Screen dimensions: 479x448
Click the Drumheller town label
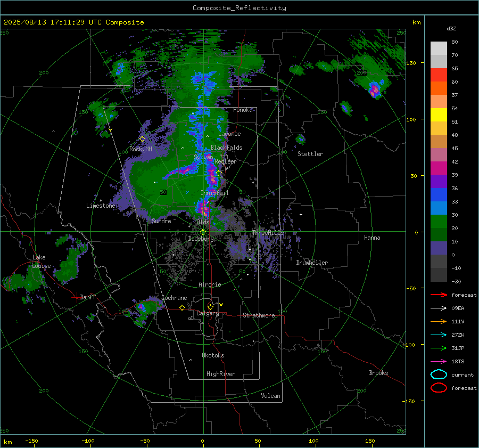point(312,263)
